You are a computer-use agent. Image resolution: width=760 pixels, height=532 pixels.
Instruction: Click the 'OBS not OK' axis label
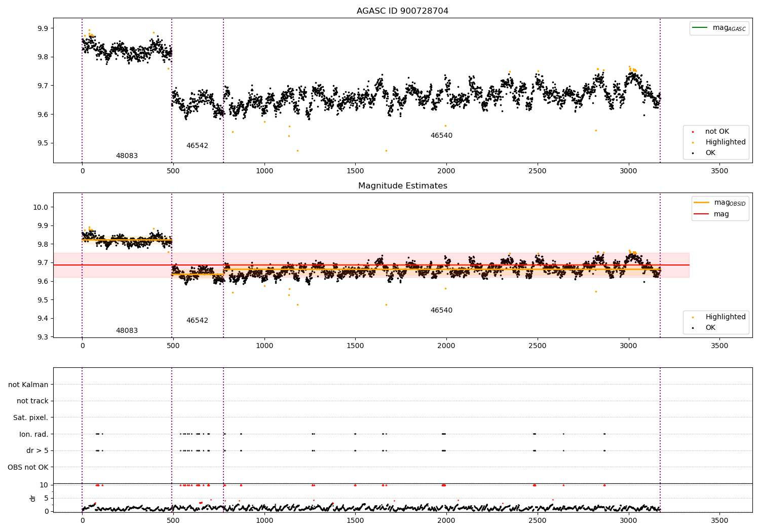click(x=28, y=467)
